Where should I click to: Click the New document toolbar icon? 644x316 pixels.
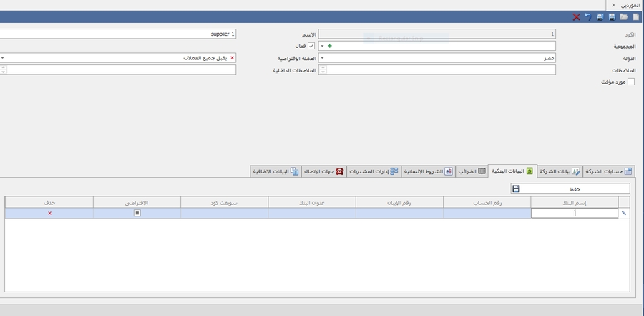[x=636, y=16]
